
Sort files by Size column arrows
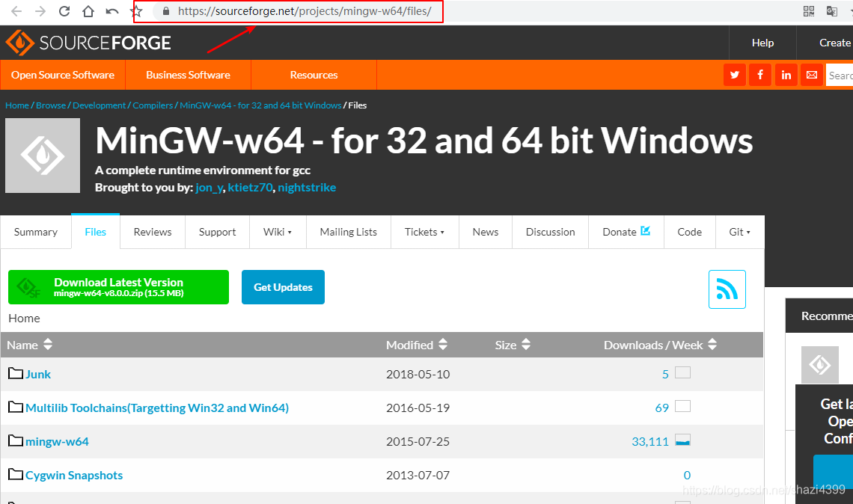coord(525,344)
